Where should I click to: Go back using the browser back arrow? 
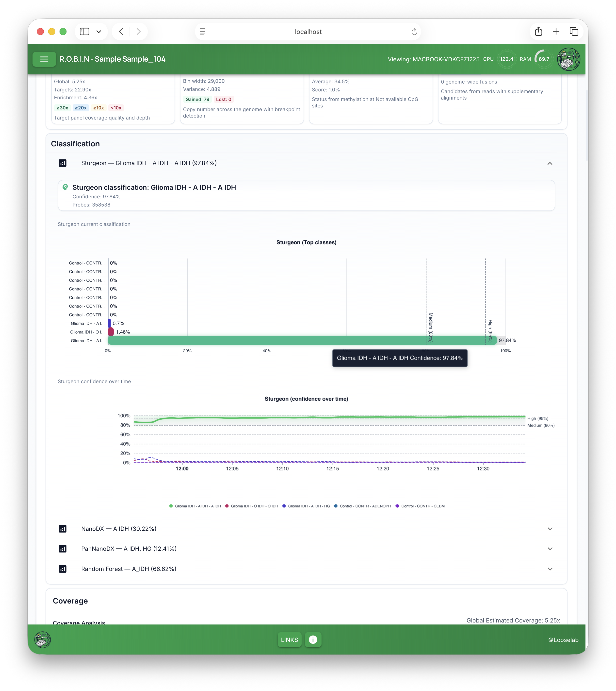(x=121, y=32)
